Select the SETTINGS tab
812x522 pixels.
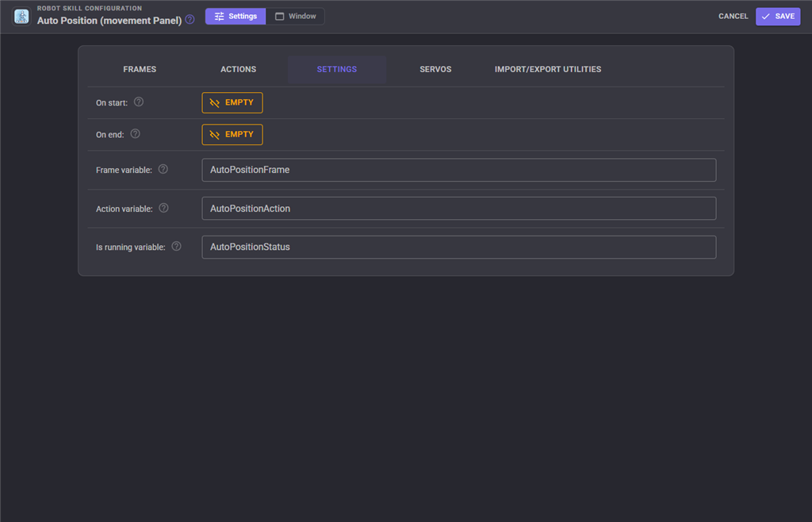(x=337, y=69)
